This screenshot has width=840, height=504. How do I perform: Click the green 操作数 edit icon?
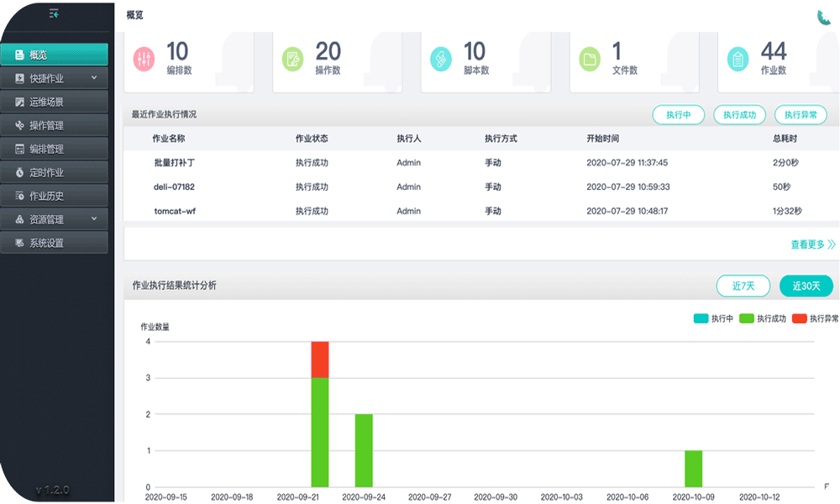click(x=293, y=59)
